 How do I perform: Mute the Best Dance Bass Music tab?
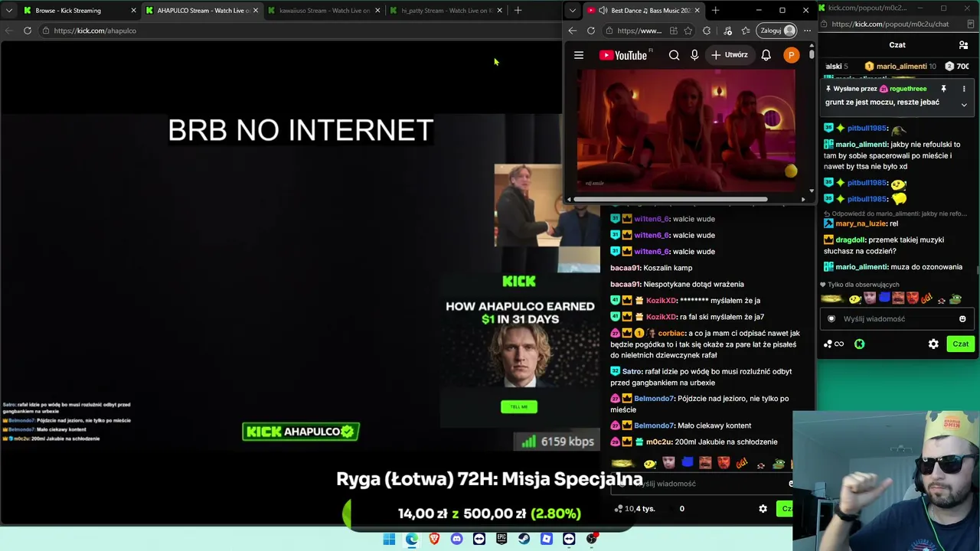pos(603,11)
